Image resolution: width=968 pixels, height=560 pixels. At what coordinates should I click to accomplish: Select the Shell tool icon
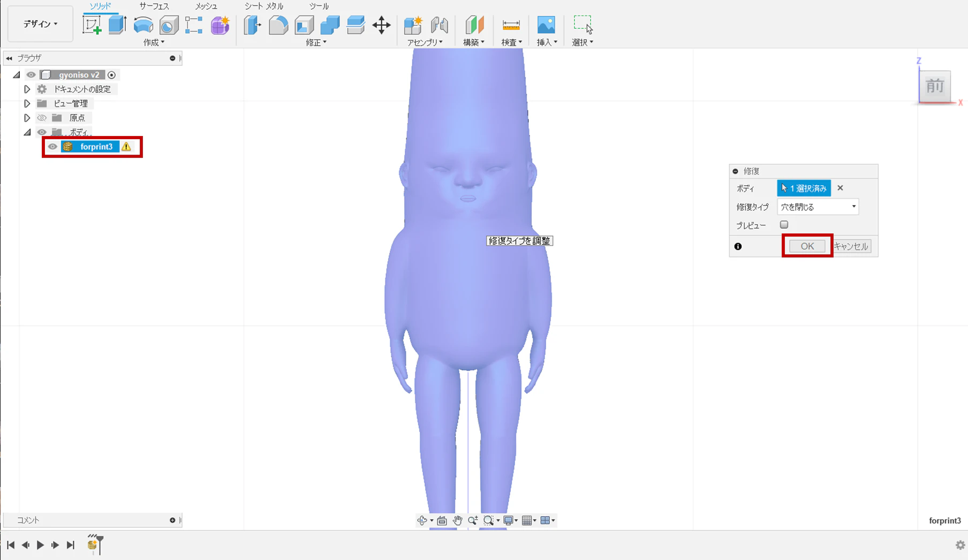click(304, 25)
